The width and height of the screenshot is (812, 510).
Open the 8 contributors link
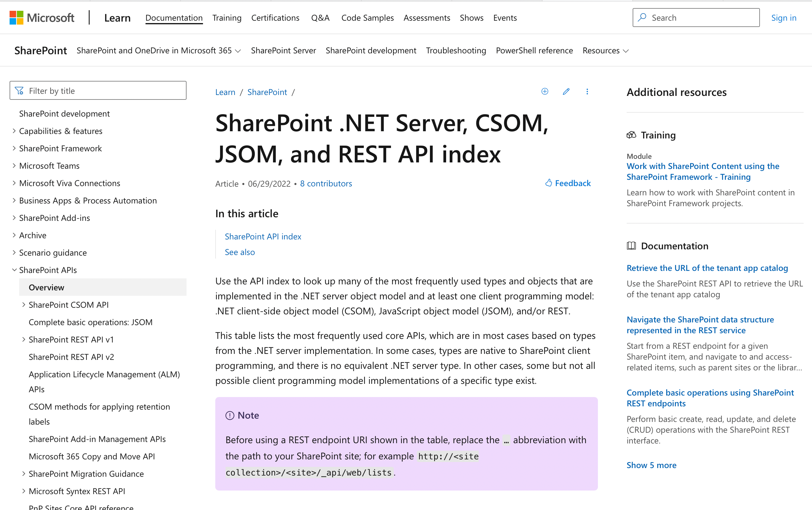pyautogui.click(x=326, y=183)
